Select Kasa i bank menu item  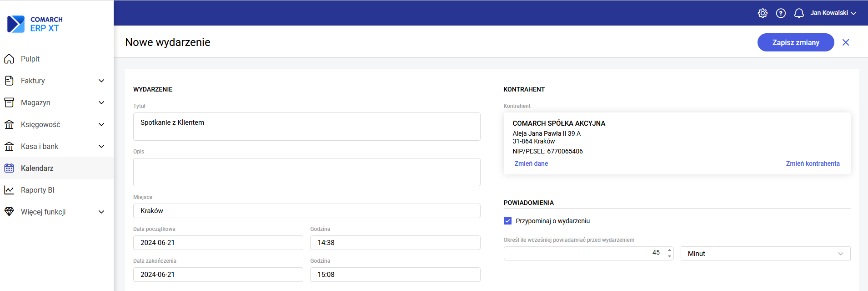(x=40, y=146)
